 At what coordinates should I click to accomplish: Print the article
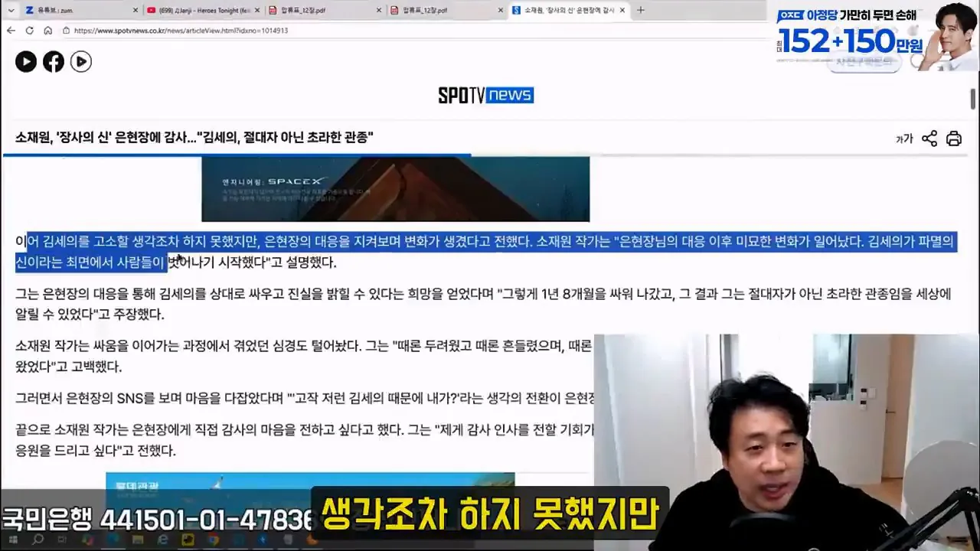(x=954, y=139)
